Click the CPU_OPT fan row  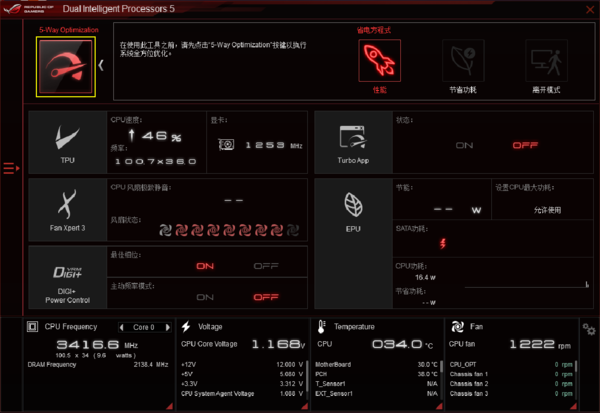pyautogui.click(x=511, y=365)
